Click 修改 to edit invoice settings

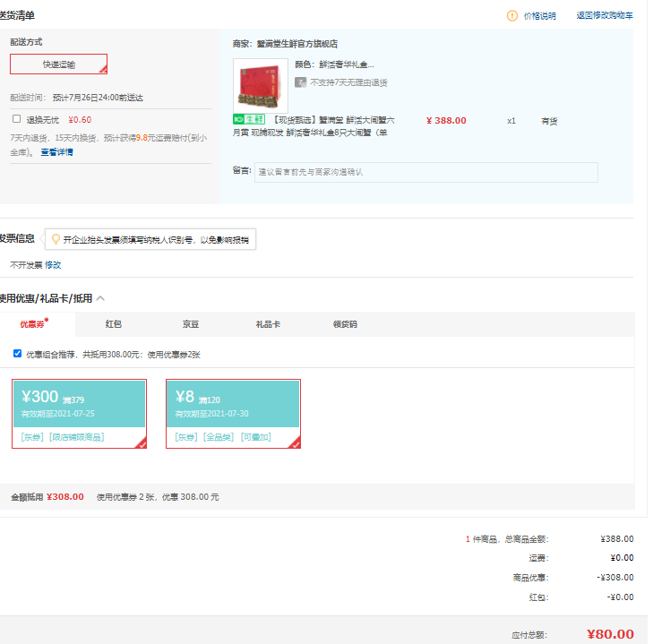[x=53, y=265]
